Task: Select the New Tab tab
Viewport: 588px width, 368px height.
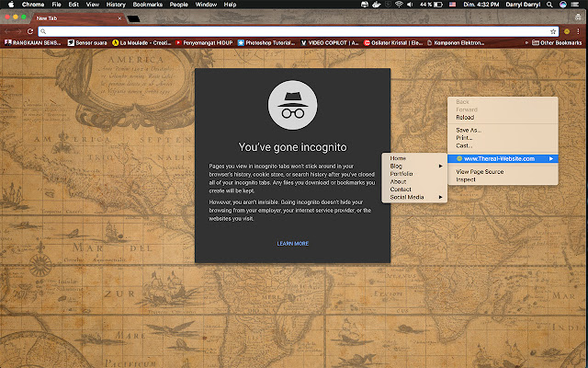Action: click(77, 18)
